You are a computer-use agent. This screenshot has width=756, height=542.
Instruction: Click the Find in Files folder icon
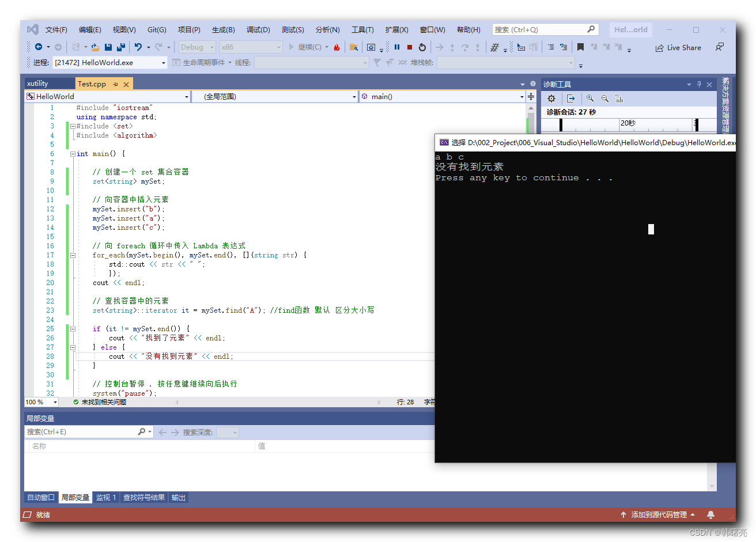coord(354,47)
